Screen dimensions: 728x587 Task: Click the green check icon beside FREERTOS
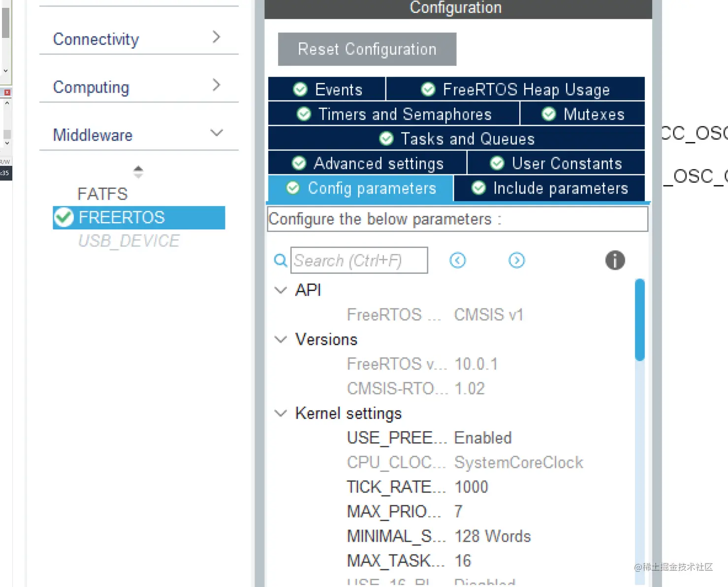(64, 217)
